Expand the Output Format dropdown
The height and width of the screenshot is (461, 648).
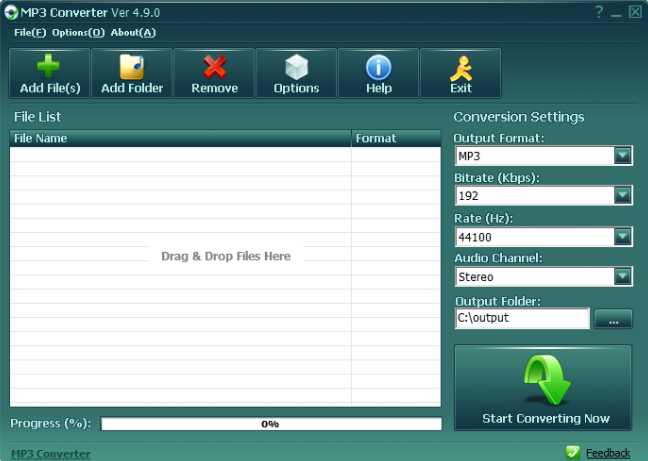(622, 156)
